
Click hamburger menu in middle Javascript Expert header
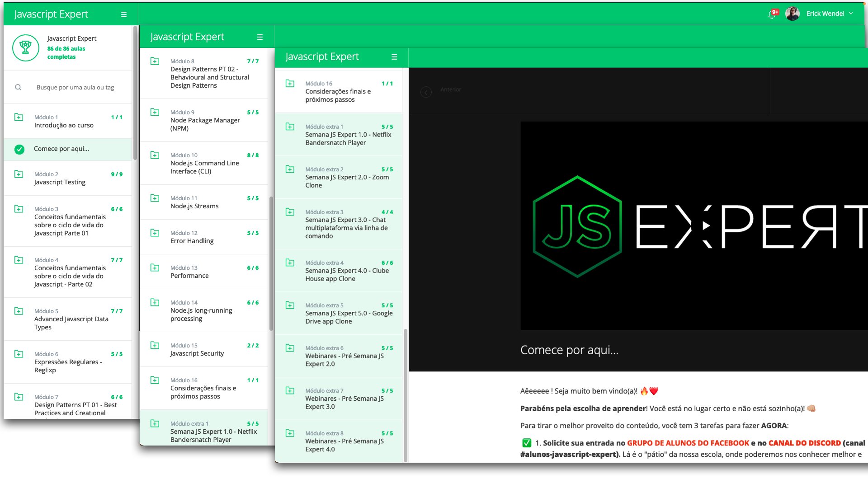tap(260, 37)
